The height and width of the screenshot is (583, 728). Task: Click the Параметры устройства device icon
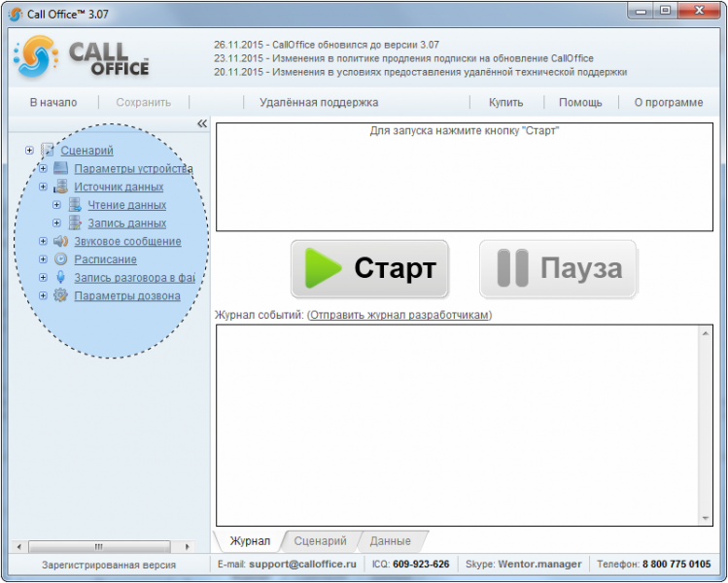point(61,168)
